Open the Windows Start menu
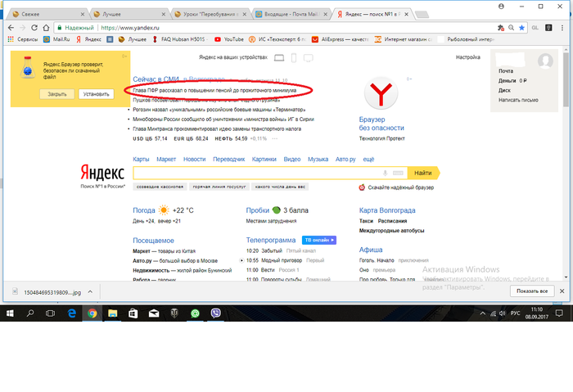 [10, 313]
